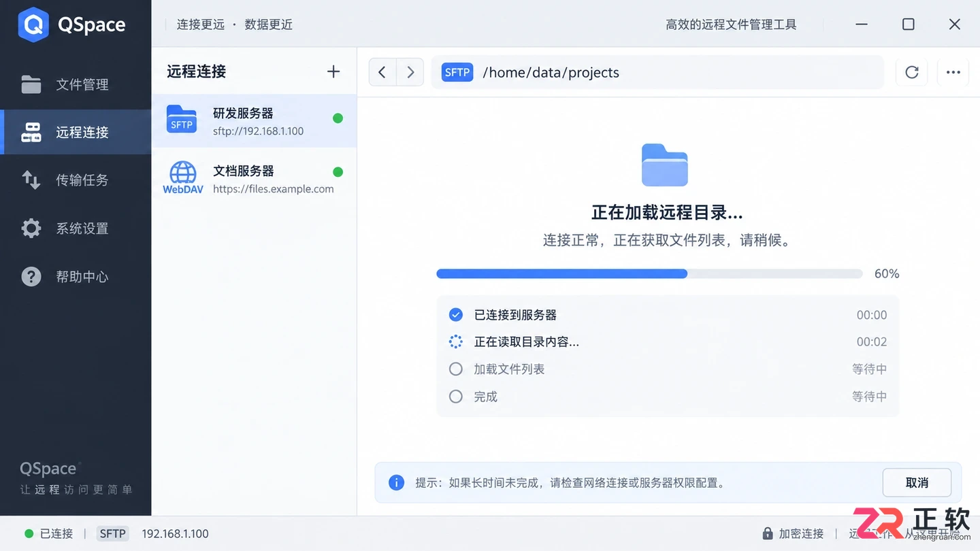Click the 已连接 status in the status bar
This screenshot has width=980, height=551.
[48, 534]
